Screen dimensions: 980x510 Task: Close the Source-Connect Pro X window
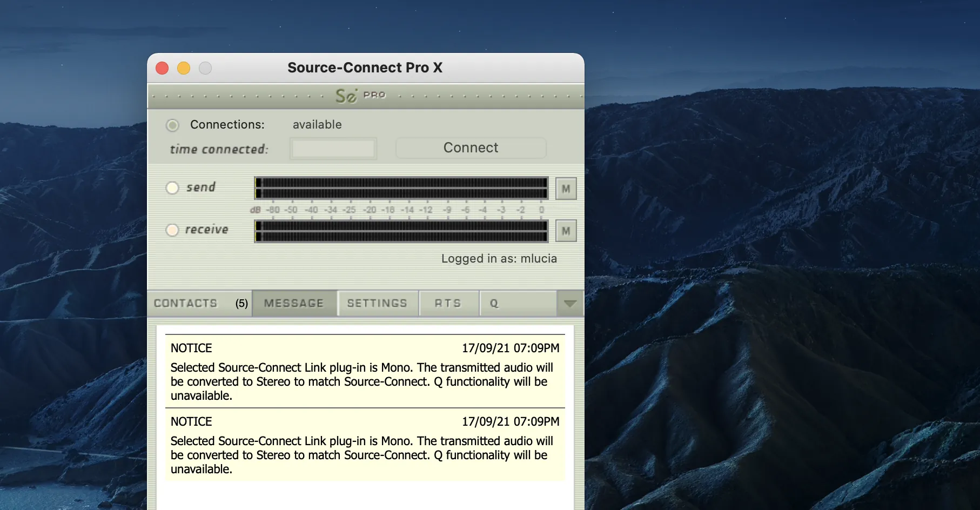(162, 68)
